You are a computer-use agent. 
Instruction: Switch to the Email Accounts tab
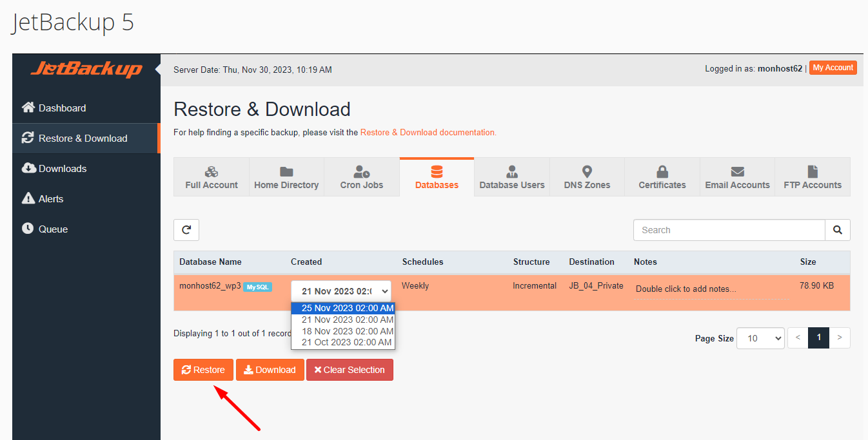pyautogui.click(x=737, y=177)
